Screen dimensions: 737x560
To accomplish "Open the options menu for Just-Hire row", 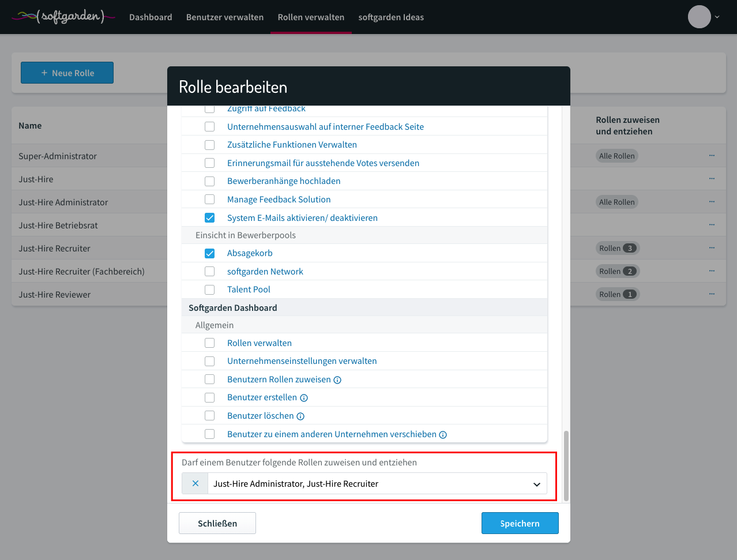I will [x=712, y=179].
